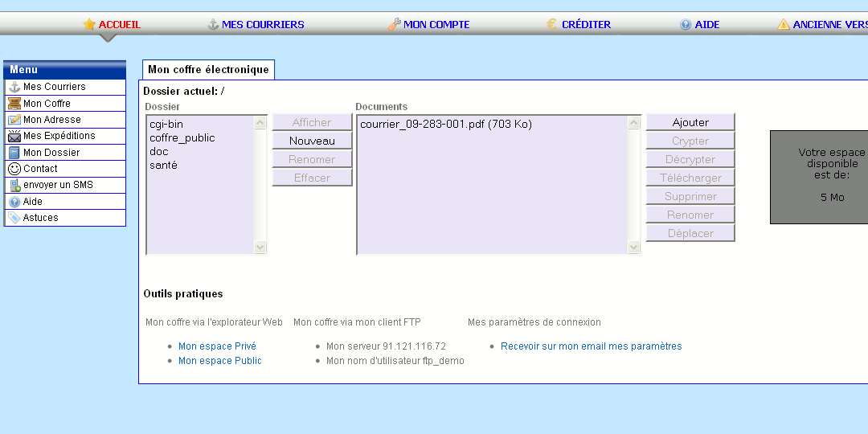Select cgi-bin folder in Dossier list
Viewport: 868px width, 434px height.
pyautogui.click(x=166, y=125)
